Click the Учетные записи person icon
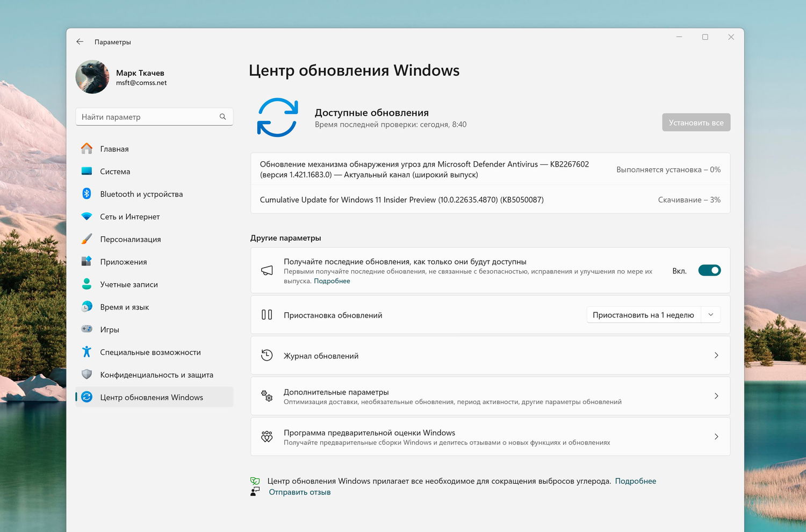The image size is (806, 532). point(87,284)
